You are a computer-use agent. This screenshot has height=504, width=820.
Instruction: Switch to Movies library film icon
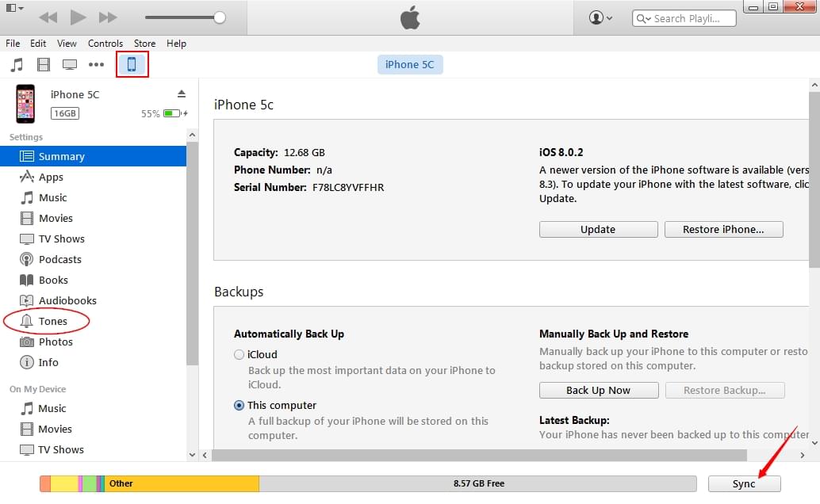tap(44, 65)
